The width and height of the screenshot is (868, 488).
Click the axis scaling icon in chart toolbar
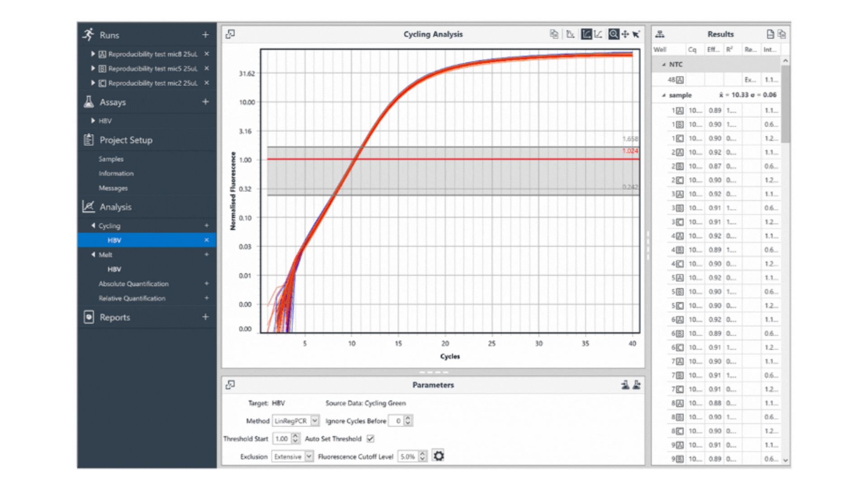[x=571, y=34]
